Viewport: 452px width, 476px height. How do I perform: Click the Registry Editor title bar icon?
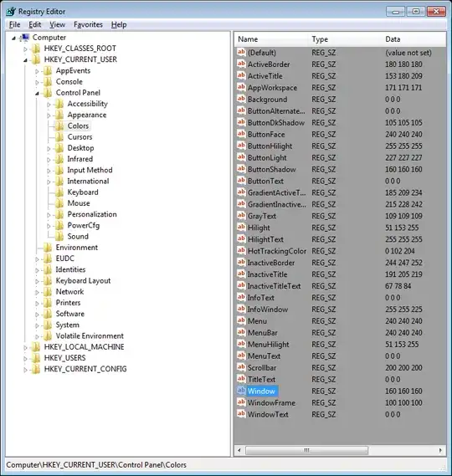(x=11, y=12)
